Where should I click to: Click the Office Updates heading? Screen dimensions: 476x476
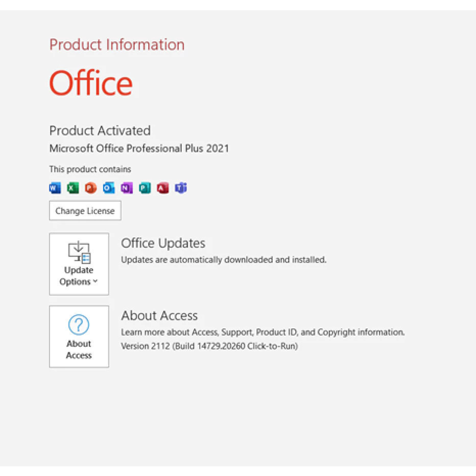pyautogui.click(x=163, y=243)
